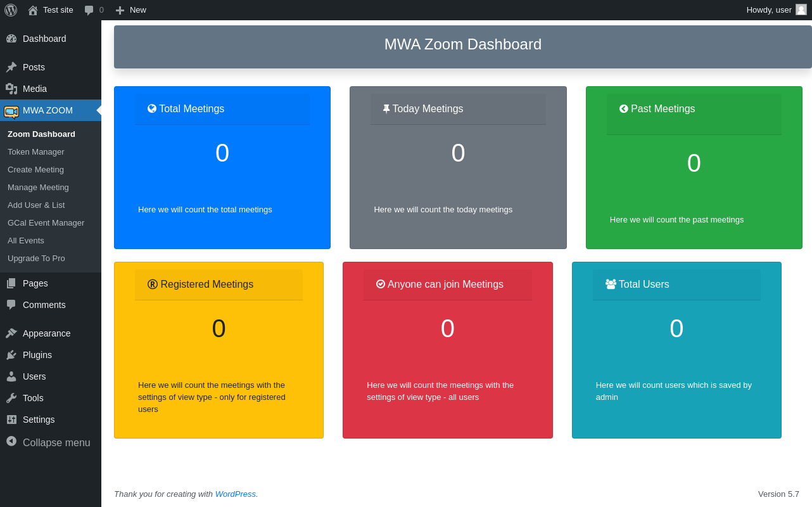Open the Settings menu

click(51, 420)
